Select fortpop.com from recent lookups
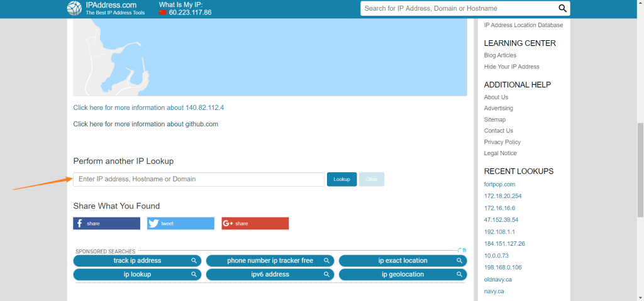Screen dimensions: 644x301 [x=499, y=184]
